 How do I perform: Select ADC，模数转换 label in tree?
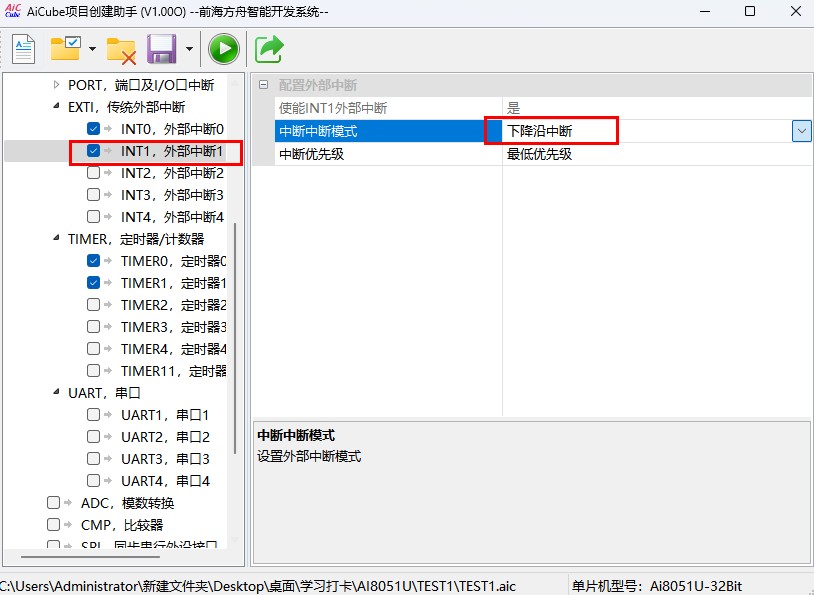[x=128, y=503]
